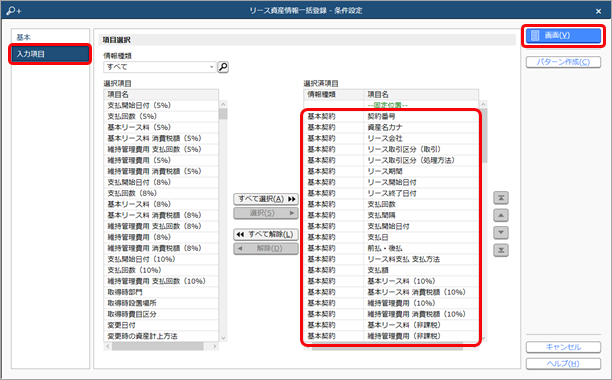The image size is (612, 380).
Task: Select 支払日 in selected items list
Action: click(x=391, y=237)
